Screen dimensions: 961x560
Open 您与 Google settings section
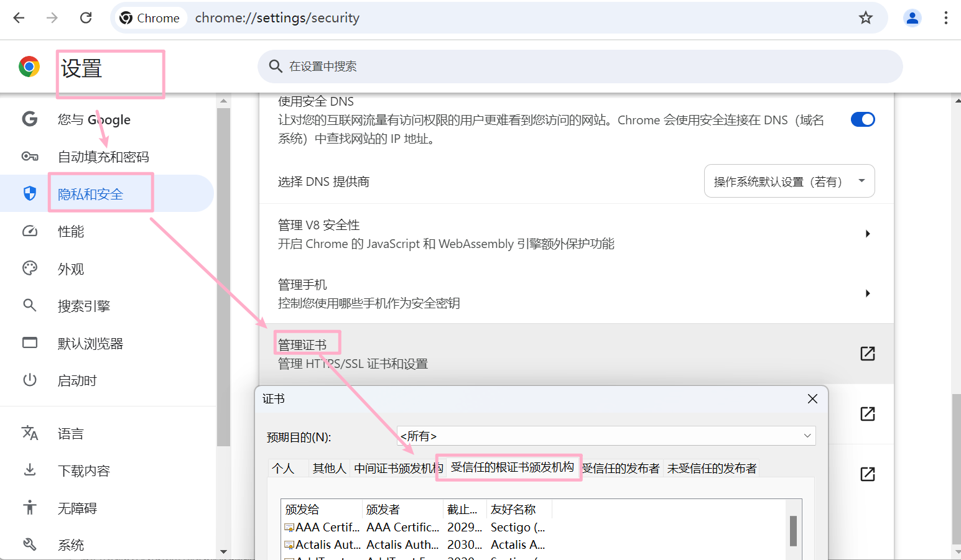pyautogui.click(x=107, y=119)
